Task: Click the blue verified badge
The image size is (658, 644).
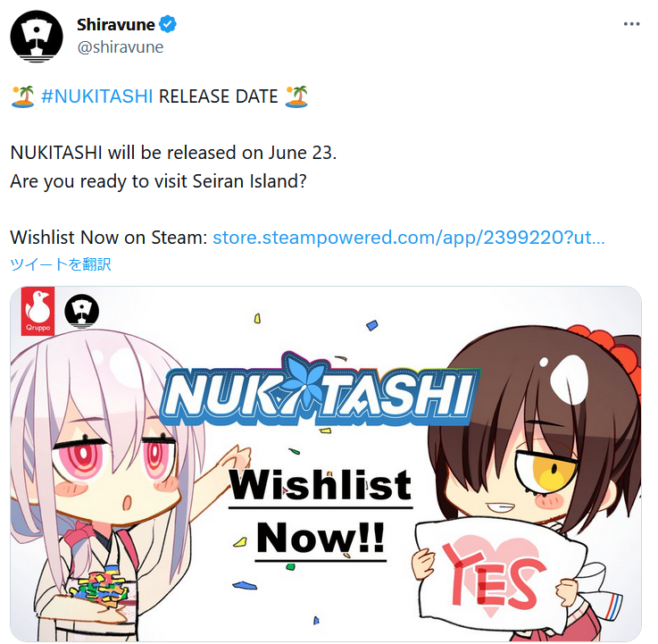Action: 168,24
